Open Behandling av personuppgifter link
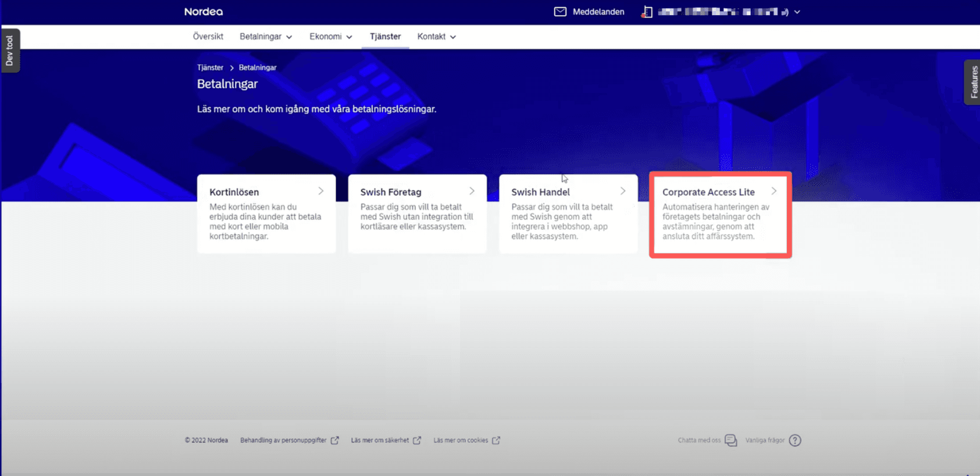980x476 pixels. 283,441
